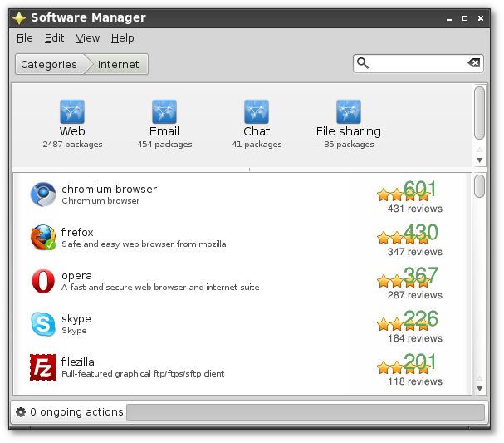Click down arrow of category pane scrollbar
This screenshot has height=443, width=504.
pyautogui.click(x=480, y=160)
